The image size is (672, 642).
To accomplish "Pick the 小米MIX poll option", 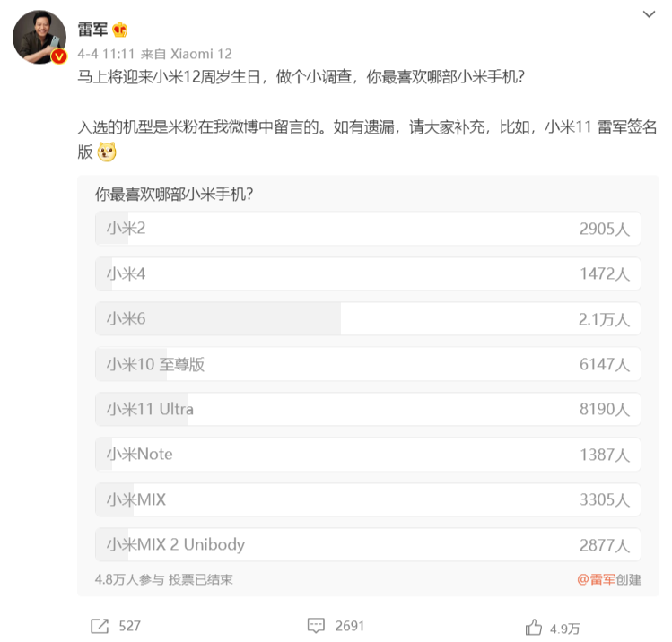I will click(x=368, y=499).
